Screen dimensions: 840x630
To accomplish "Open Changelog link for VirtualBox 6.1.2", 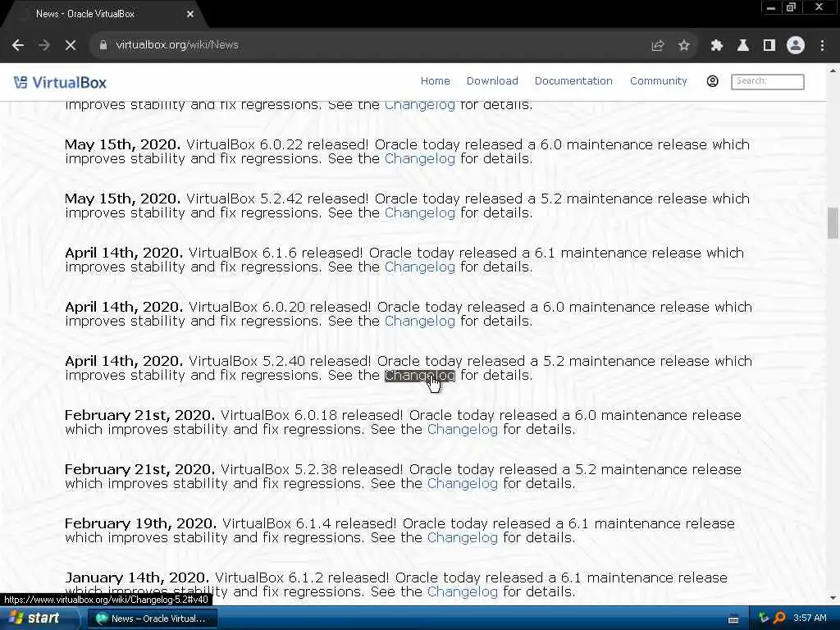I will pyautogui.click(x=463, y=592).
